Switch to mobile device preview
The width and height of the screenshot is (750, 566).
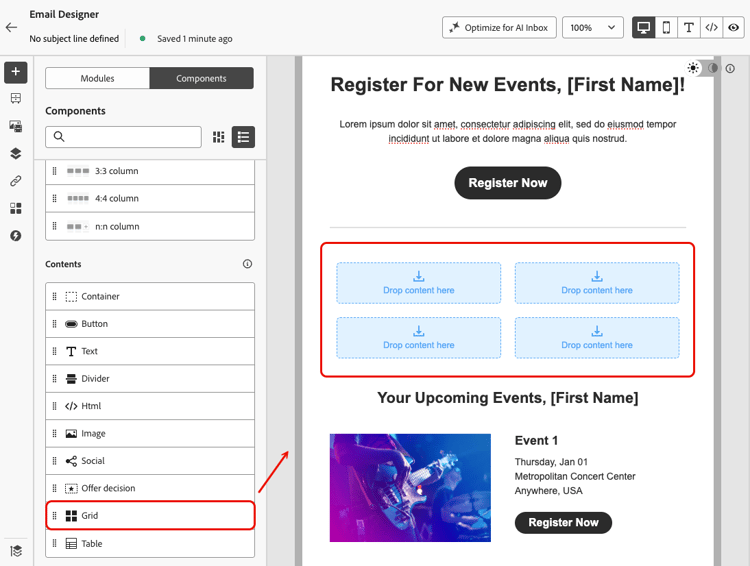pyautogui.click(x=666, y=27)
